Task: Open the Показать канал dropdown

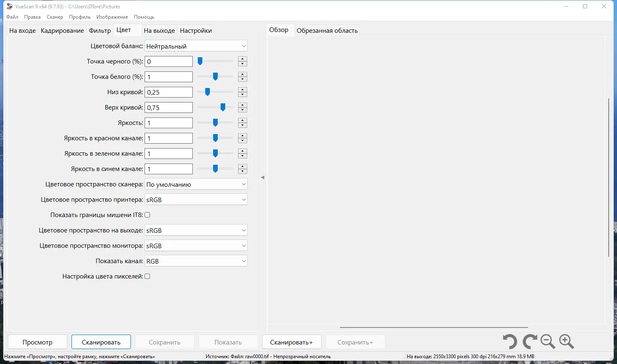Action: 196,261
